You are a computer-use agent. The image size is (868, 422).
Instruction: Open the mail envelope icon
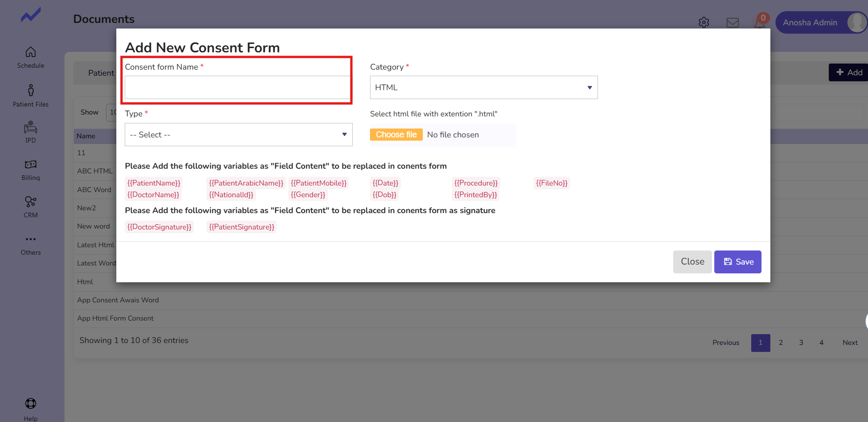click(x=733, y=22)
